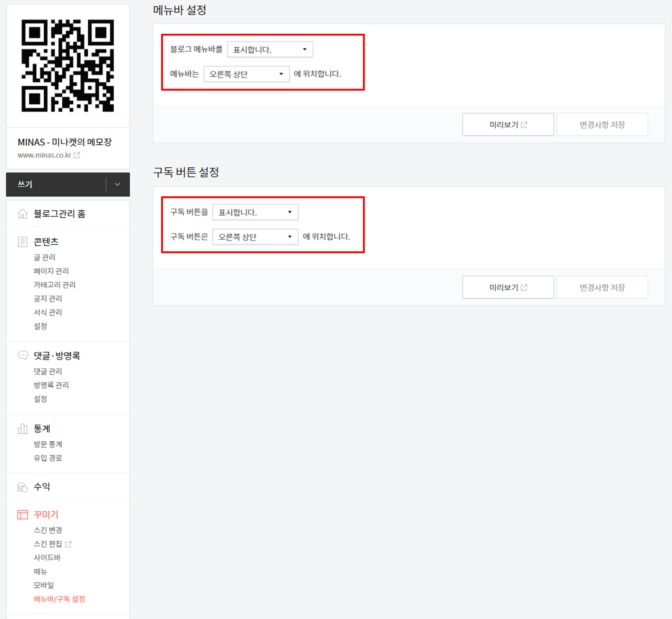Click the 콘텐츠 document icon
The height and width of the screenshot is (619, 672).
[23, 242]
